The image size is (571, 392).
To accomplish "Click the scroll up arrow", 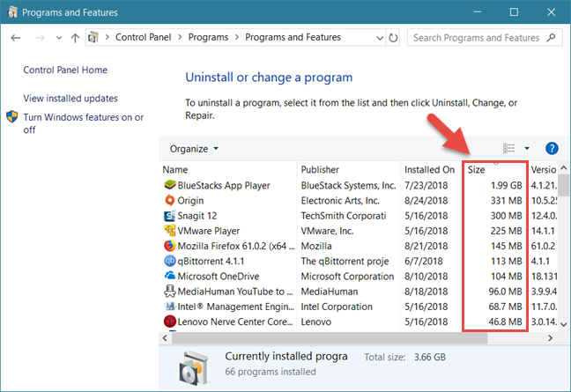I will (564, 167).
